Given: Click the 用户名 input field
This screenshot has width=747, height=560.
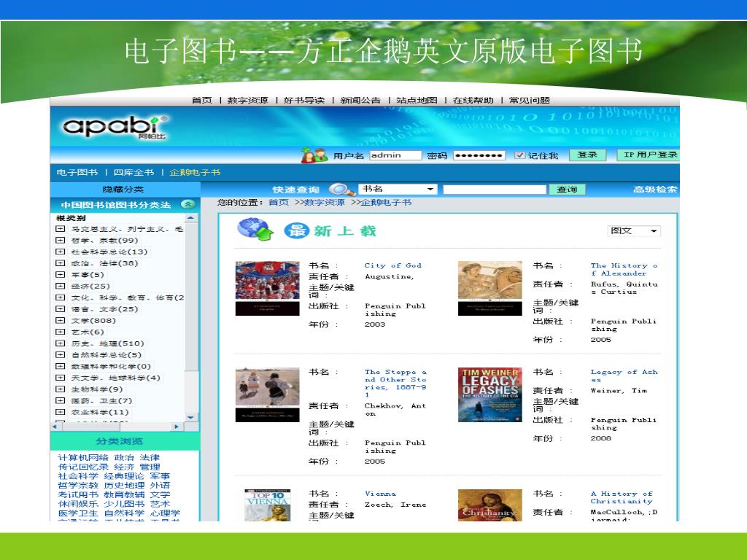Looking at the screenshot, I should [395, 155].
